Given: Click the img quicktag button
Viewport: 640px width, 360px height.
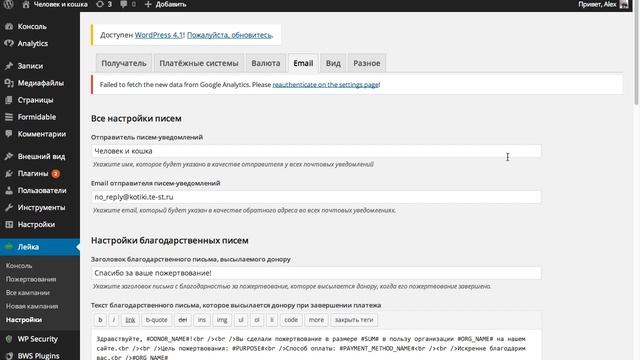Looking at the screenshot, I should click(x=222, y=320).
